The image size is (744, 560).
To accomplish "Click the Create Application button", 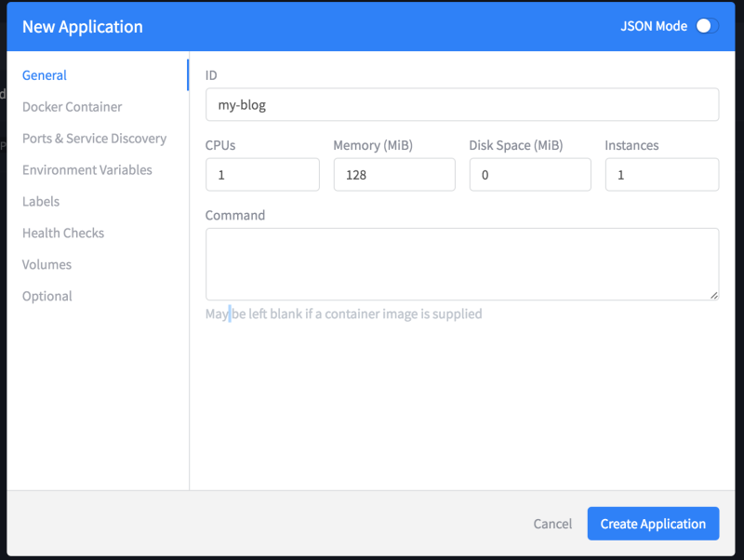I will 653,524.
